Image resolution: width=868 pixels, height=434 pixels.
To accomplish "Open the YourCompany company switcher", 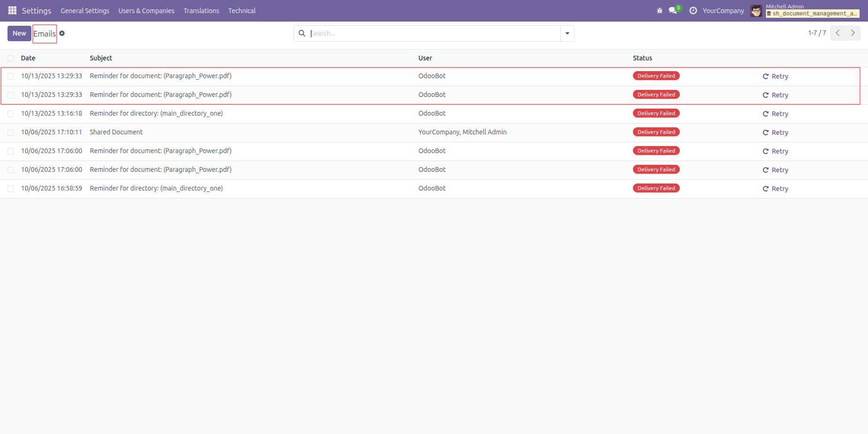I will (723, 11).
